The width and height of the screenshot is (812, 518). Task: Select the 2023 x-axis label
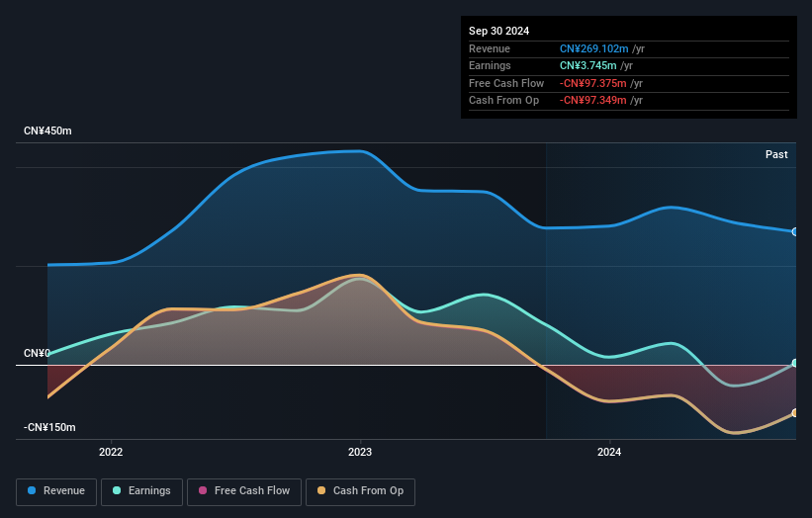(360, 453)
